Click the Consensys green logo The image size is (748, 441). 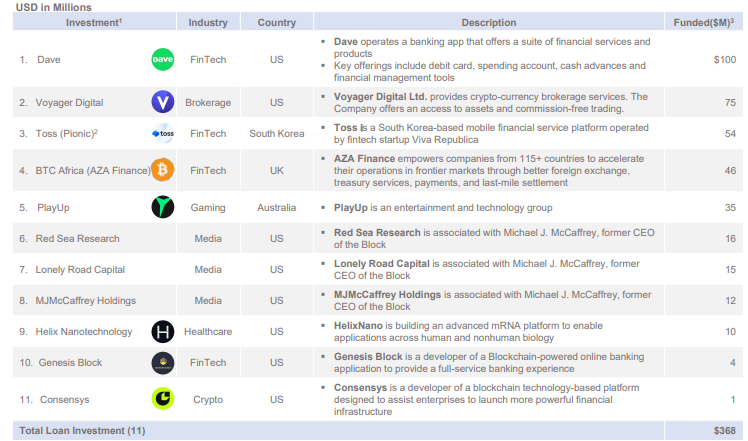(162, 398)
